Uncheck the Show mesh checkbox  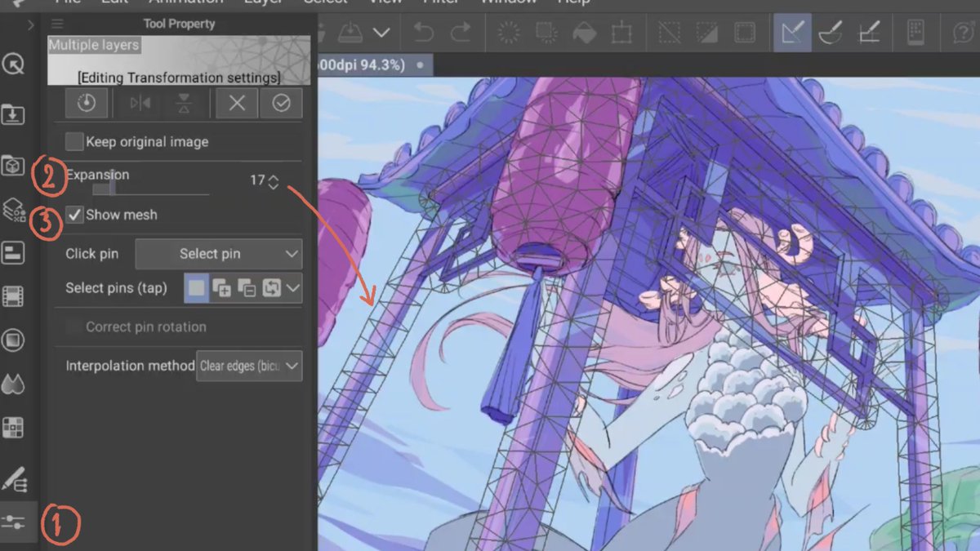click(74, 215)
